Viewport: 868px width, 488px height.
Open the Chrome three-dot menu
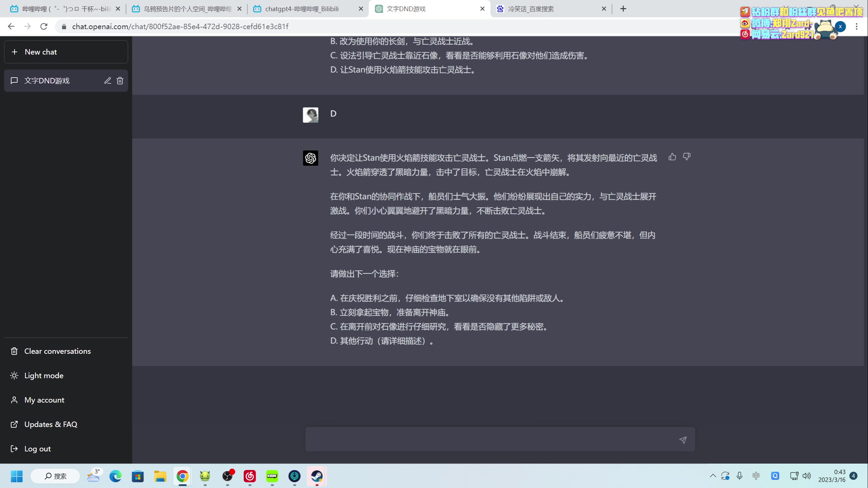pos(856,26)
